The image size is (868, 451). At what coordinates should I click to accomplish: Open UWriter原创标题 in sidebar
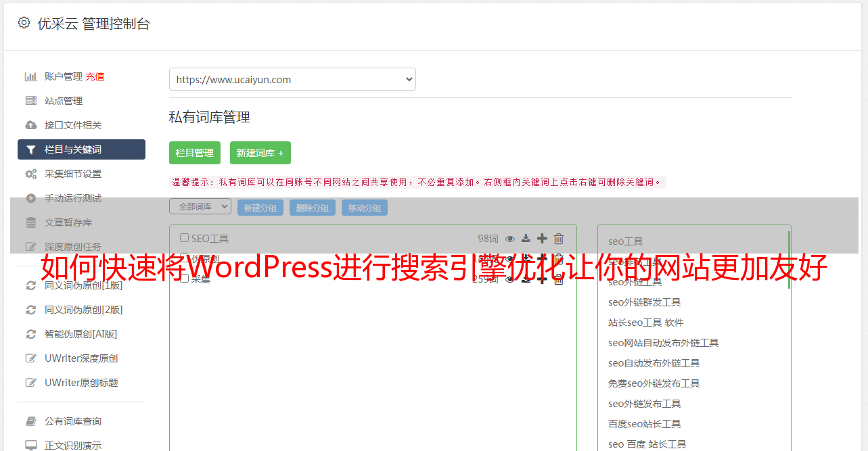pos(81,383)
